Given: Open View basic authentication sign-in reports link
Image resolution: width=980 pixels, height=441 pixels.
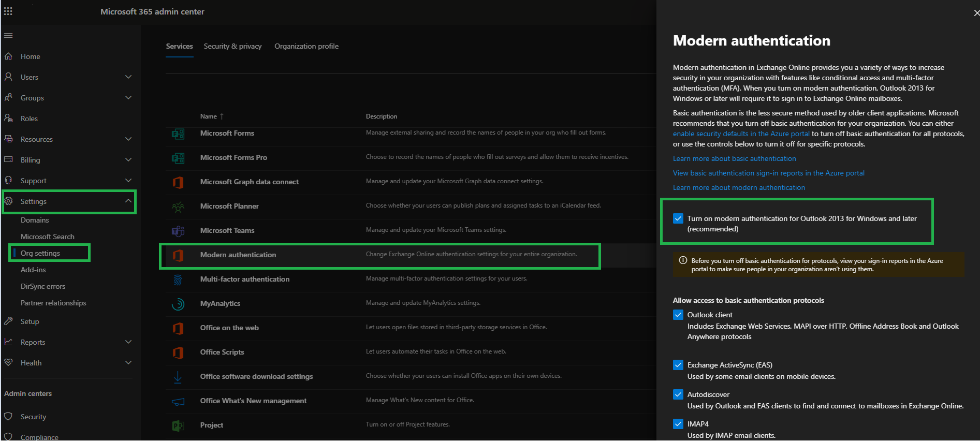Looking at the screenshot, I should tap(768, 173).
